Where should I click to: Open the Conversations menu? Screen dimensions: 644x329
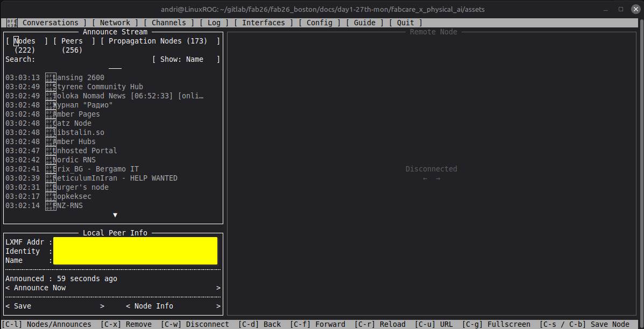coord(50,23)
